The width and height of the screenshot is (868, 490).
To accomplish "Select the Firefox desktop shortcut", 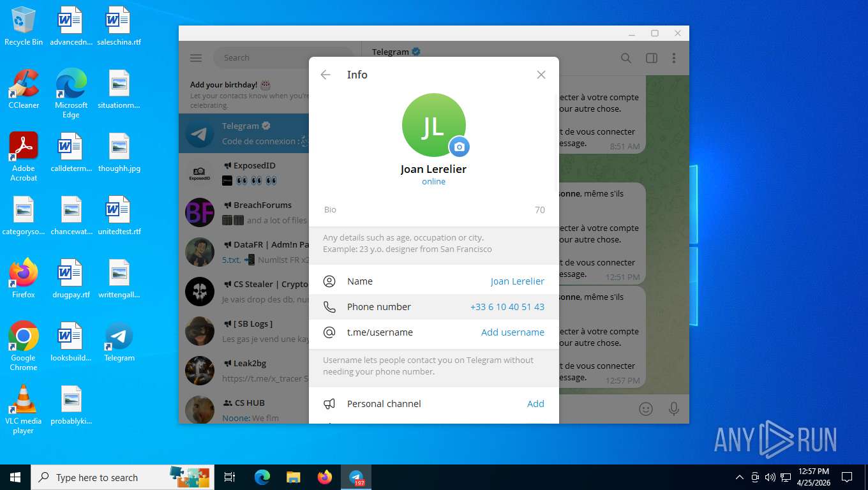I will (x=24, y=279).
